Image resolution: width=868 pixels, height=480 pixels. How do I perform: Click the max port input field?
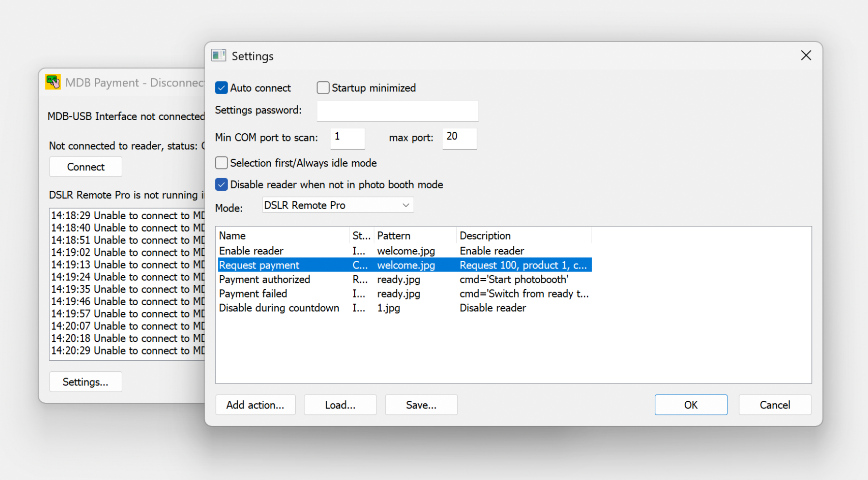(x=459, y=138)
